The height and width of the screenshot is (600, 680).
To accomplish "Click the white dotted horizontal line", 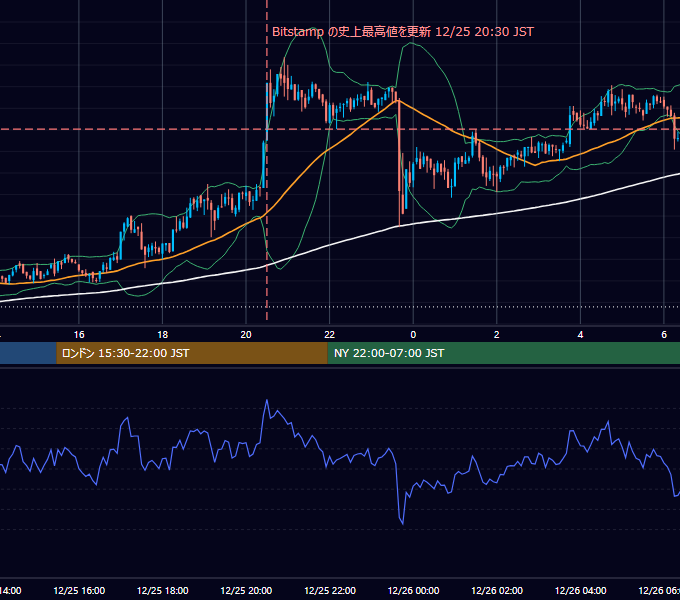I will point(340,307).
